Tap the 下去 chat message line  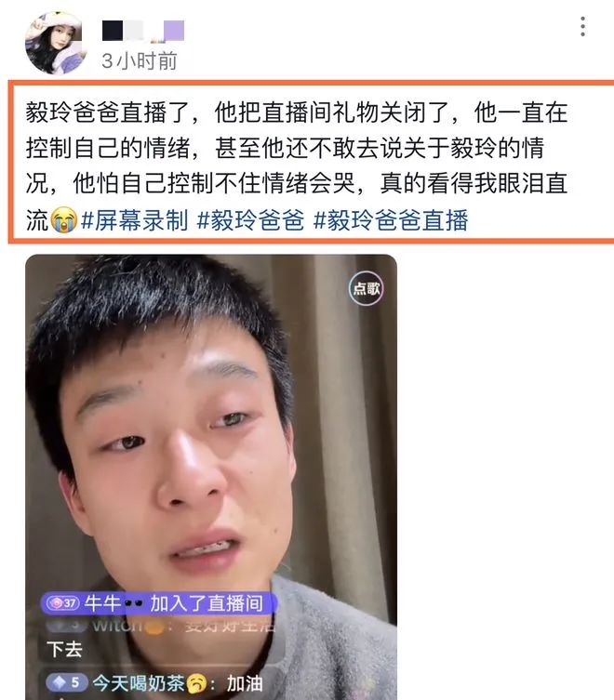pyautogui.click(x=64, y=650)
